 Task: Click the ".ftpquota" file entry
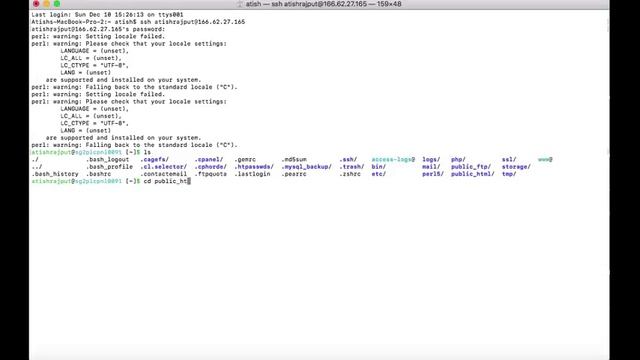[211, 174]
